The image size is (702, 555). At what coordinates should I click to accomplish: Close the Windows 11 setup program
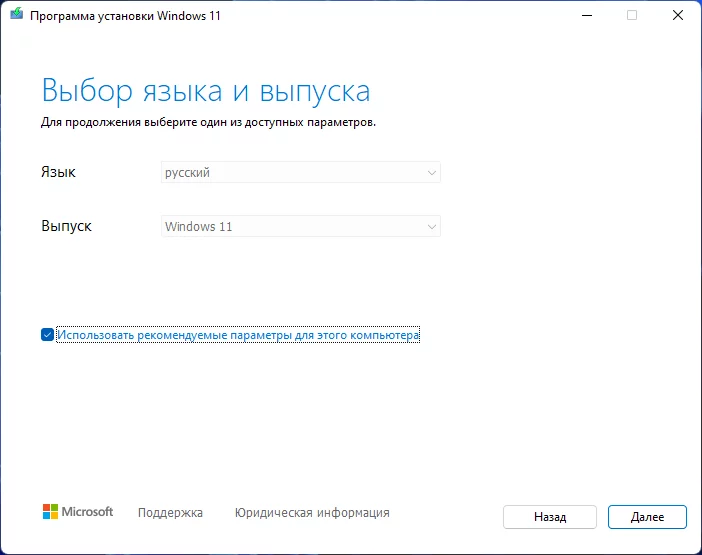point(678,15)
